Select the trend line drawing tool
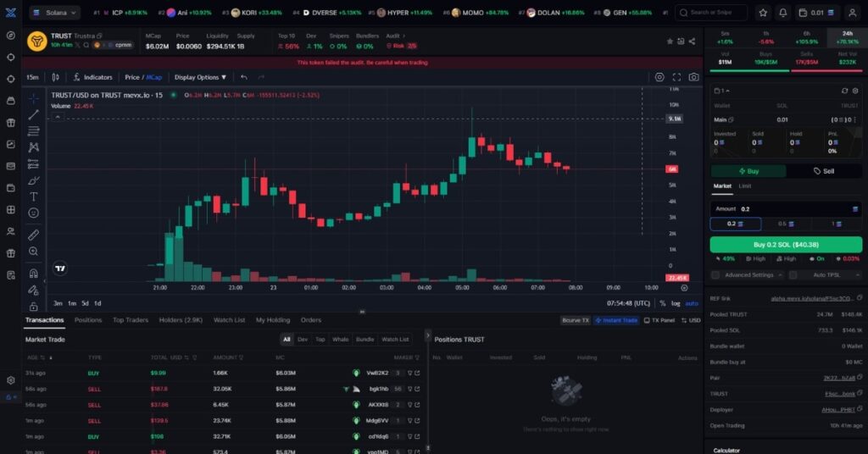 point(33,114)
